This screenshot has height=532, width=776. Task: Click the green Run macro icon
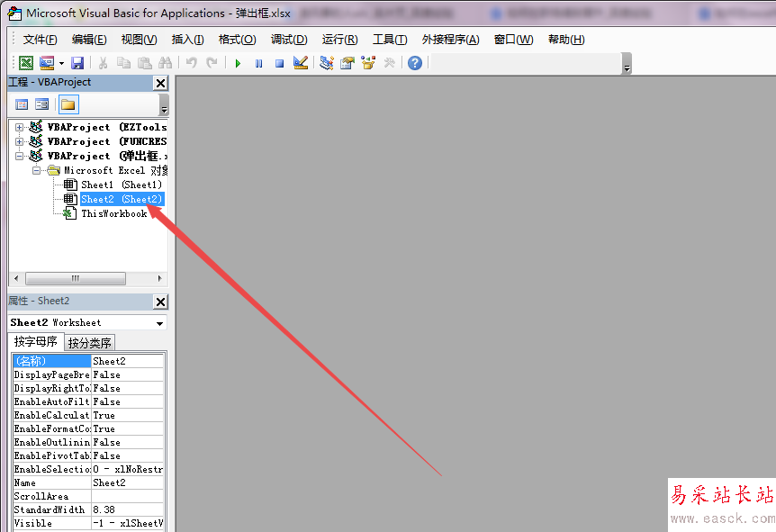[238, 63]
